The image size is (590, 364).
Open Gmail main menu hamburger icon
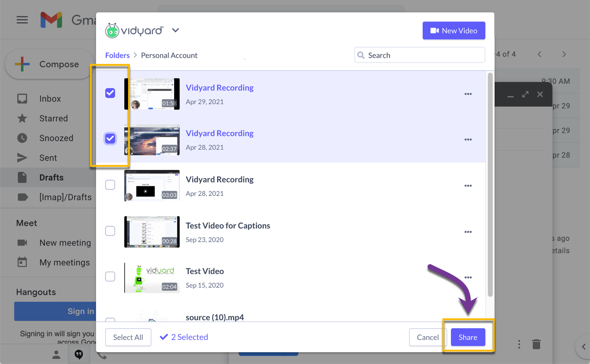click(22, 20)
